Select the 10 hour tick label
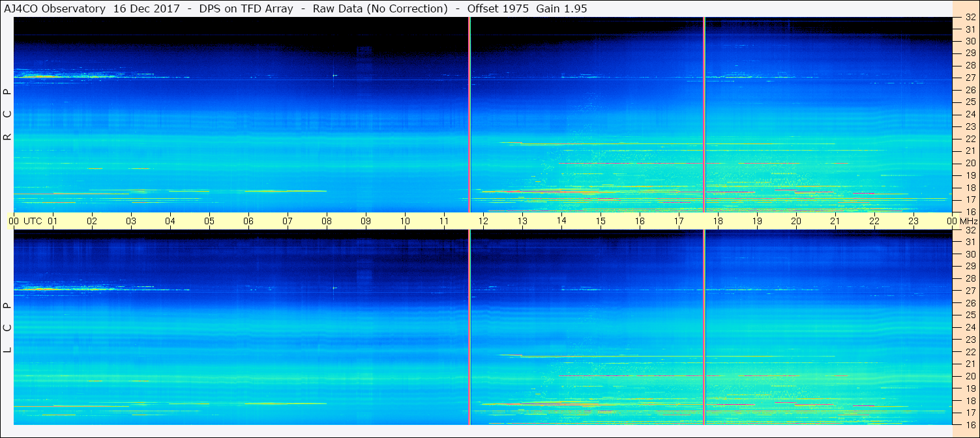Image resolution: width=980 pixels, height=438 pixels. (x=405, y=221)
